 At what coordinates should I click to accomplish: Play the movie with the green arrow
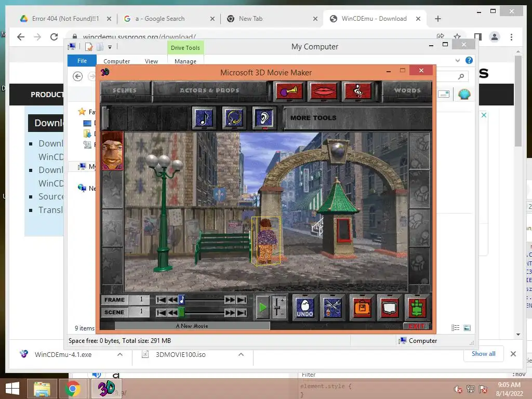click(x=262, y=308)
